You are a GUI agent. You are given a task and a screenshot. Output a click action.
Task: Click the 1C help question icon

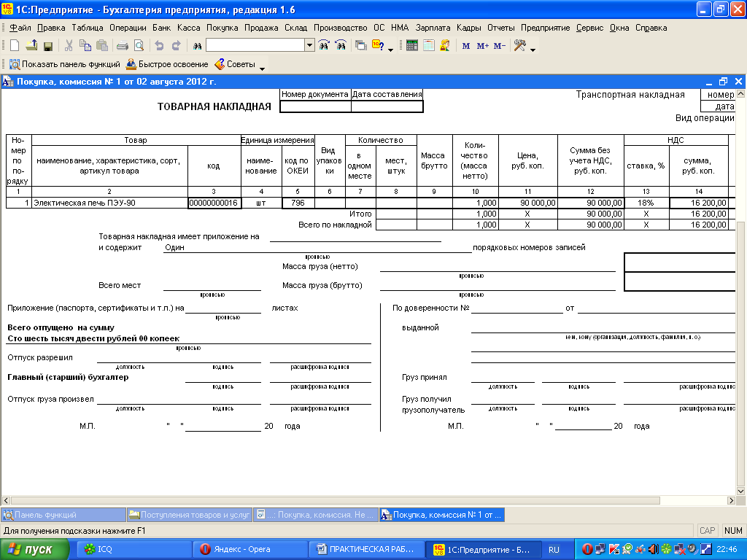(x=378, y=46)
